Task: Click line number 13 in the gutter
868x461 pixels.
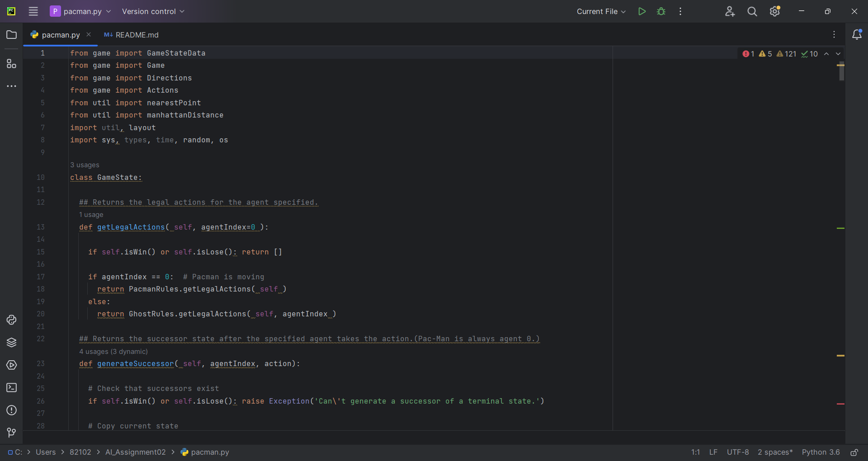Action: tap(41, 227)
